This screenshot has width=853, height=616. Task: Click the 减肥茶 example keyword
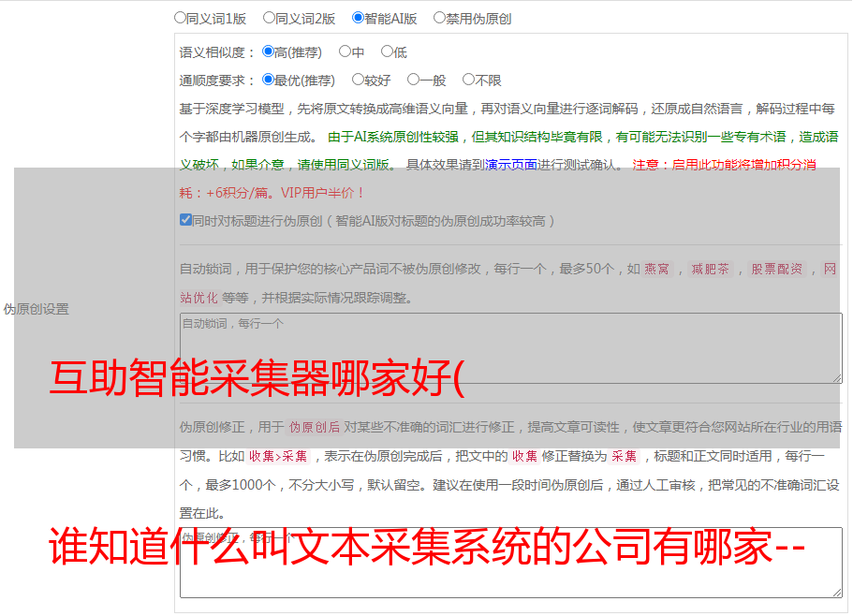click(x=710, y=269)
